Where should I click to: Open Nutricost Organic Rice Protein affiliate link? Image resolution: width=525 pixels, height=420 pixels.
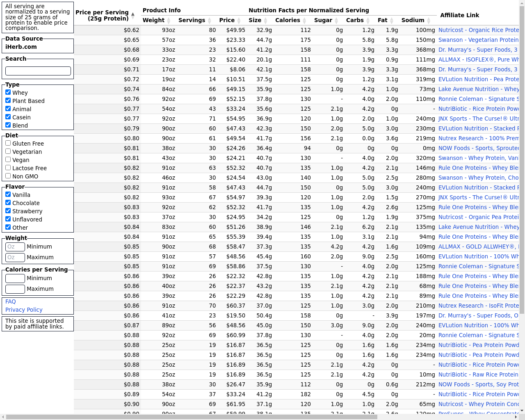pyautogui.click(x=479, y=30)
